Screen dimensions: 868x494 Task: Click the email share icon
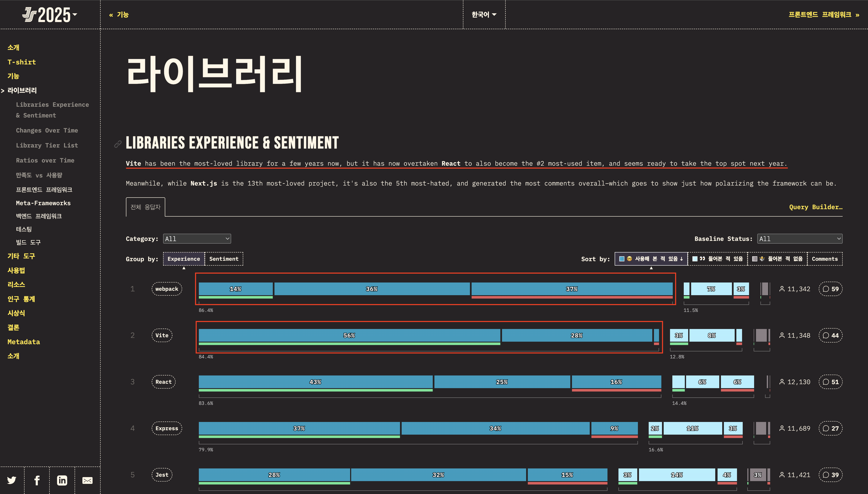point(87,480)
